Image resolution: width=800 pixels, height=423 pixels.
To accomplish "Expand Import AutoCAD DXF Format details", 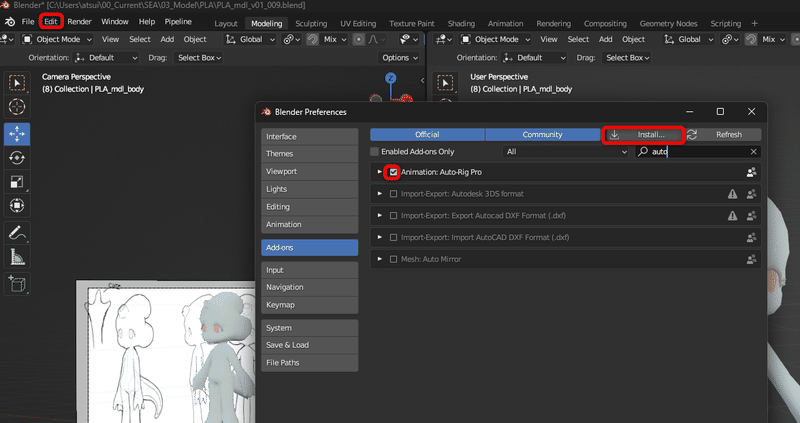I will point(379,237).
